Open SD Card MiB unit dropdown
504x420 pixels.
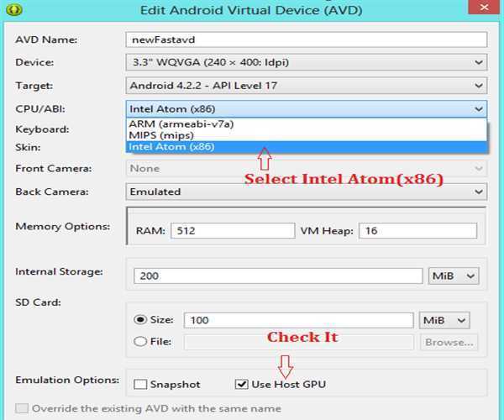click(x=444, y=320)
